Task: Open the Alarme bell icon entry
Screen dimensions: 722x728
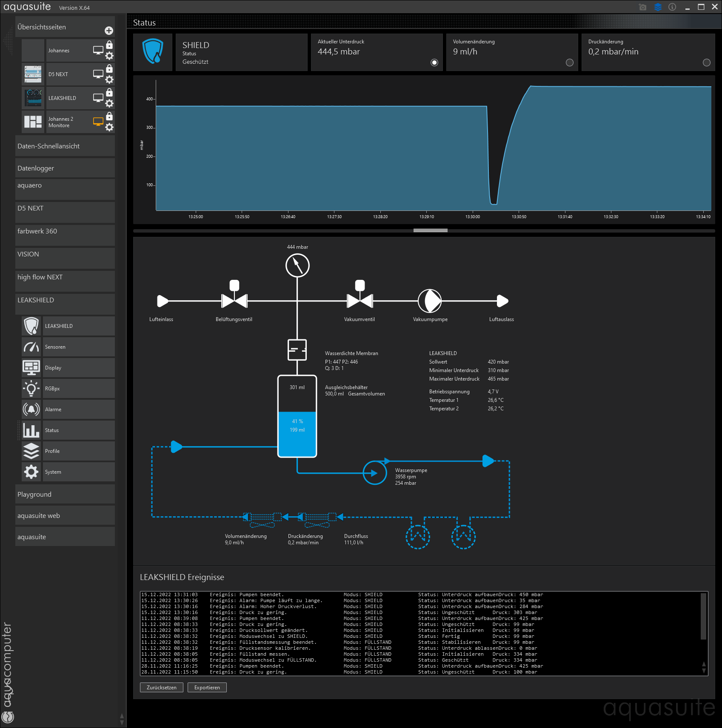Action: point(31,409)
